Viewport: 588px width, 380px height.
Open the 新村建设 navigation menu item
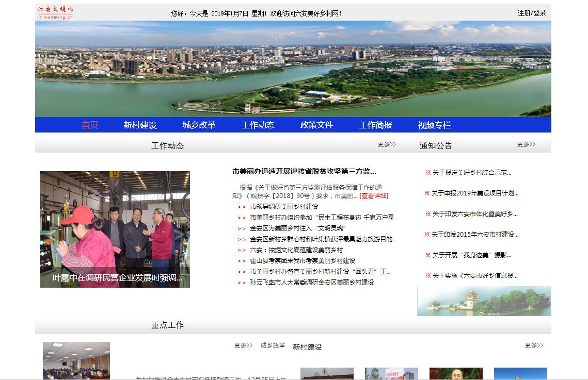tap(140, 125)
